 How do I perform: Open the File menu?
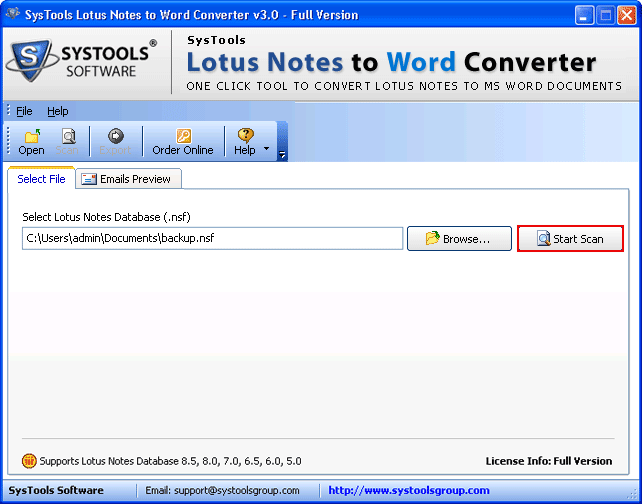coord(24,111)
